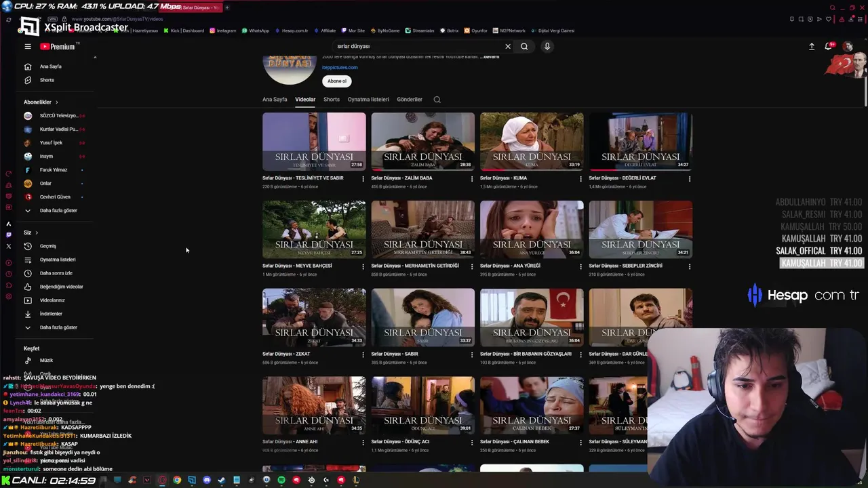Search within channel using magnifier icon
The height and width of the screenshot is (488, 868).
[x=437, y=100]
